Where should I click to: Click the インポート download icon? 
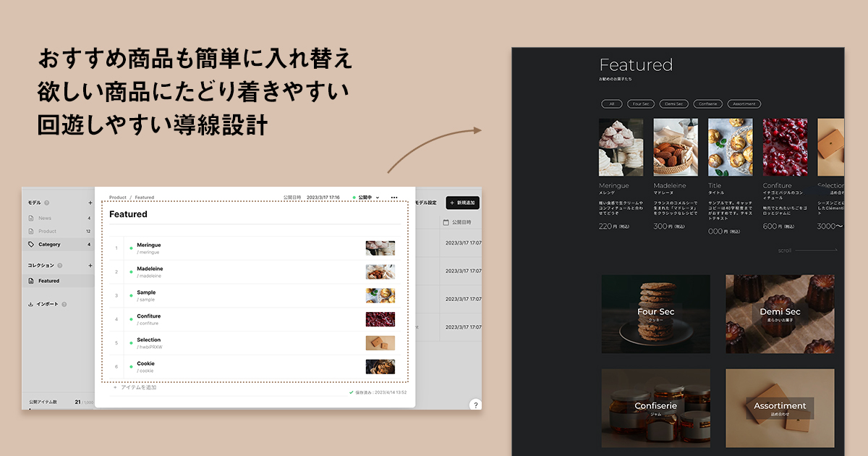(30, 304)
